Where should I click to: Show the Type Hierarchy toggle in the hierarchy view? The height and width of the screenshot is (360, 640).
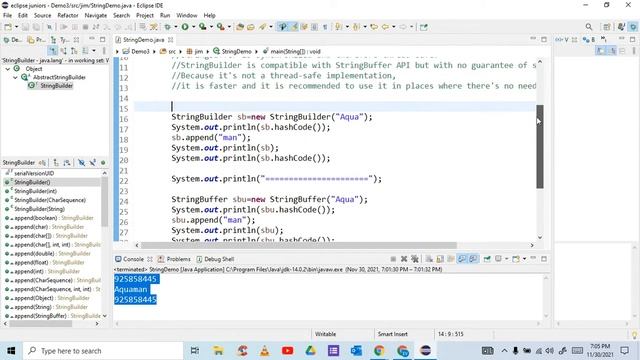[53, 51]
